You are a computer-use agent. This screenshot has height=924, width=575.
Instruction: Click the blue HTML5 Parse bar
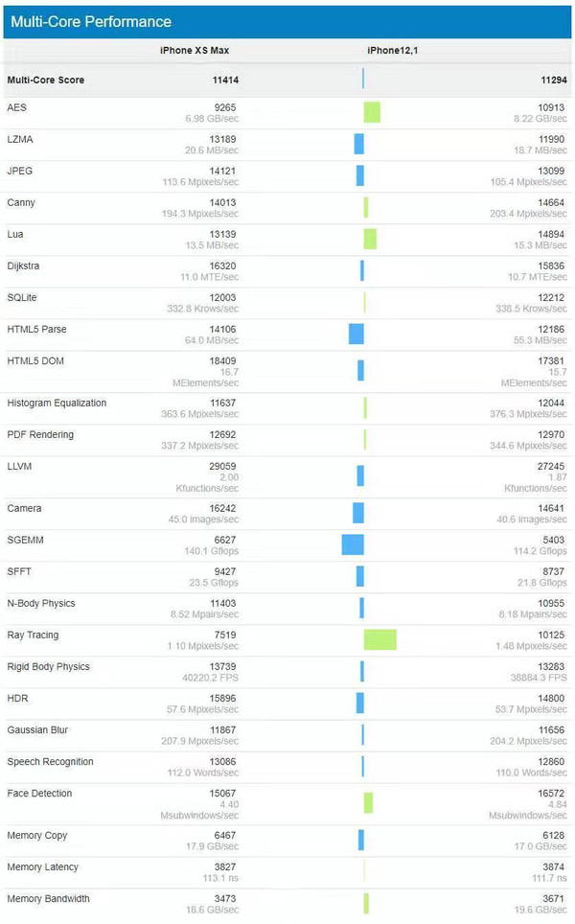pyautogui.click(x=356, y=334)
